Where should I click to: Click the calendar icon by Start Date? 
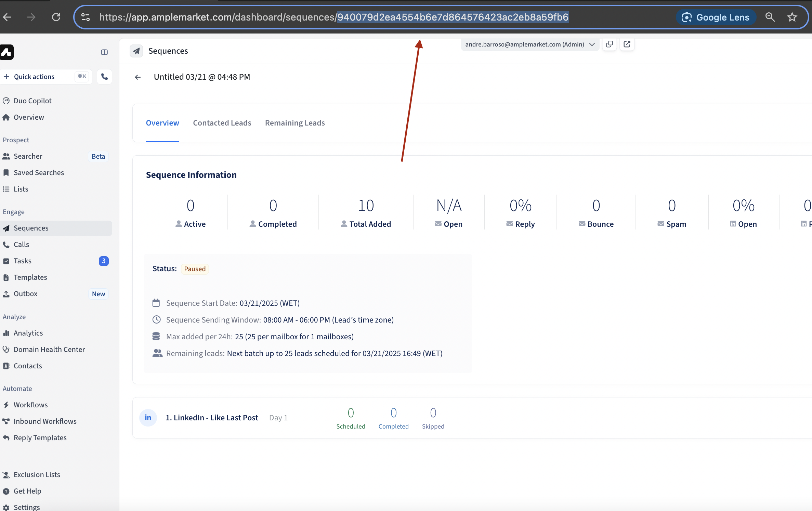pos(156,303)
